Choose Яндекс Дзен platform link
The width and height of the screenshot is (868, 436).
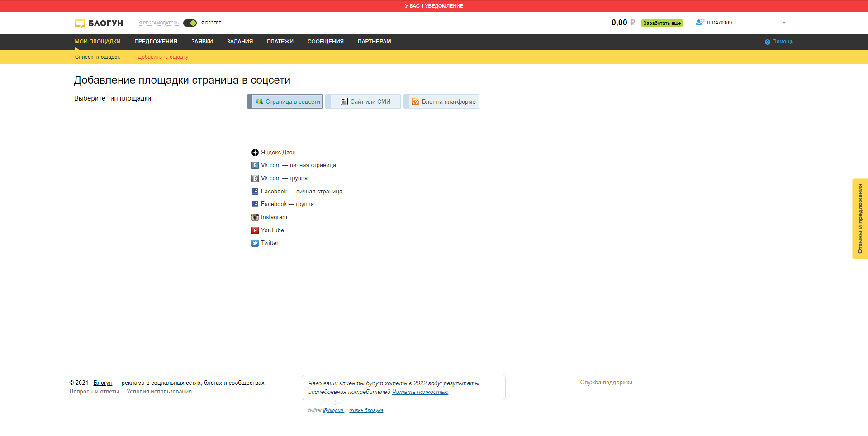[x=278, y=153]
